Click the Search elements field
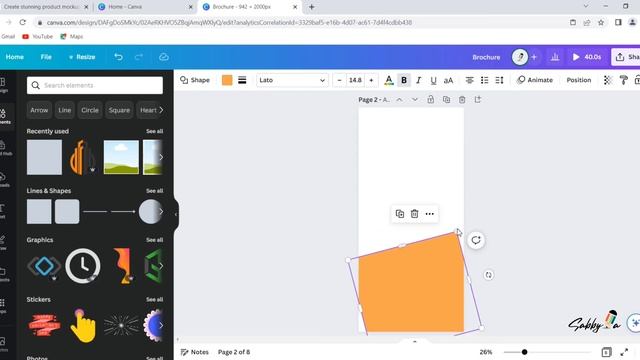Viewport: 640px width, 360px height. coord(95,85)
